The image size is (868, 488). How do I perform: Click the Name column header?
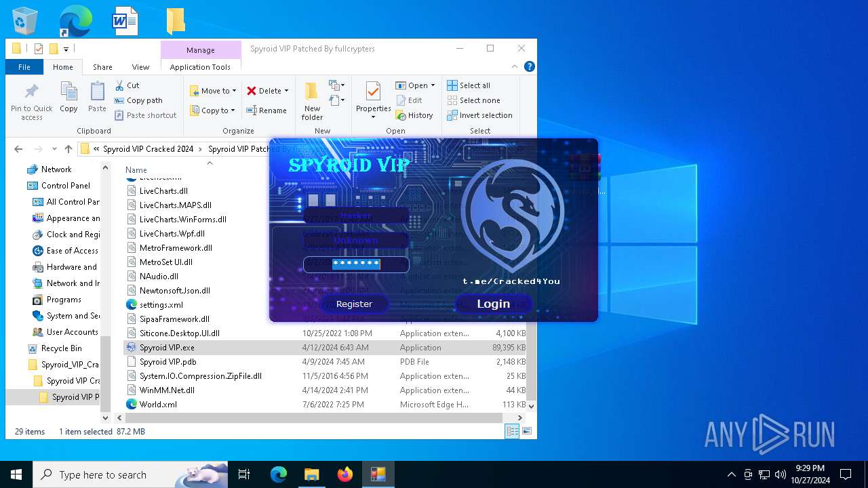click(x=136, y=170)
